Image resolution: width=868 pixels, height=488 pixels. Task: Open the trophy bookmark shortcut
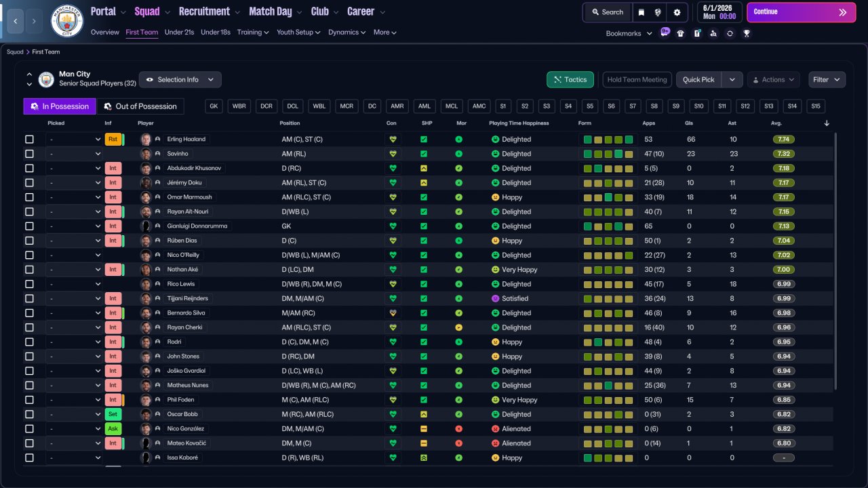(x=747, y=33)
